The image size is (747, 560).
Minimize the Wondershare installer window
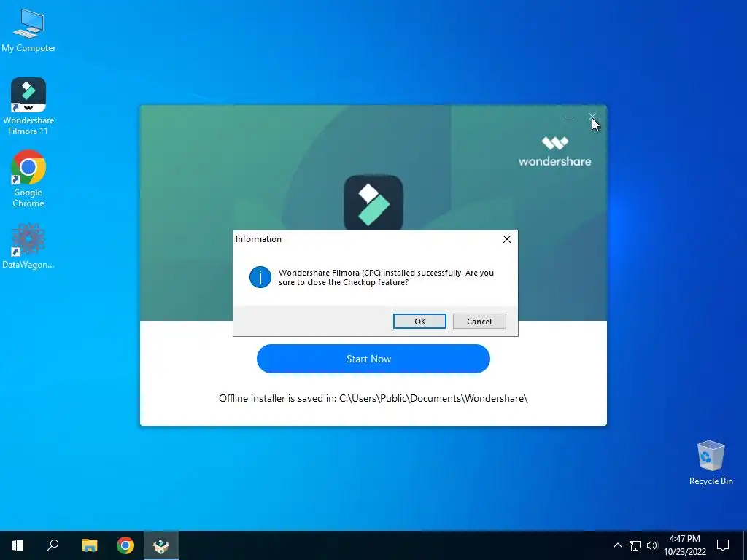coord(569,117)
